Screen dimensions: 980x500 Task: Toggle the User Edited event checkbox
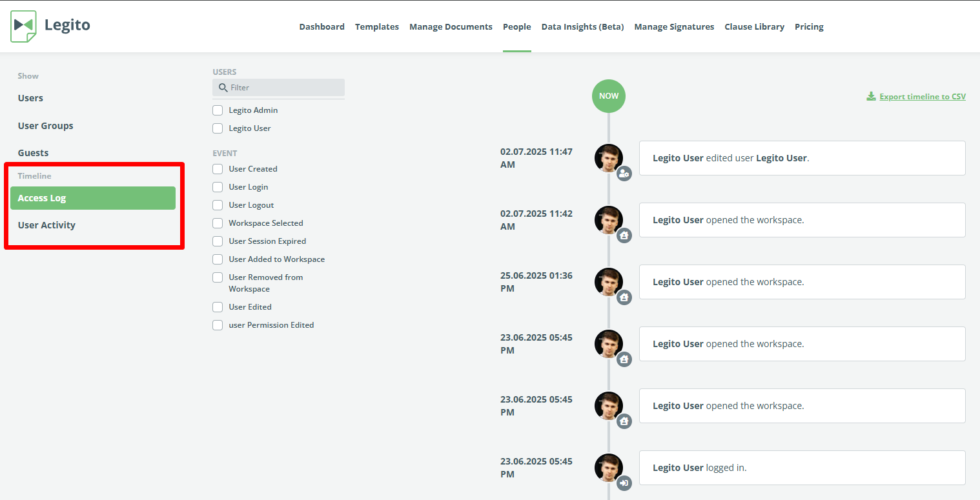(x=218, y=307)
